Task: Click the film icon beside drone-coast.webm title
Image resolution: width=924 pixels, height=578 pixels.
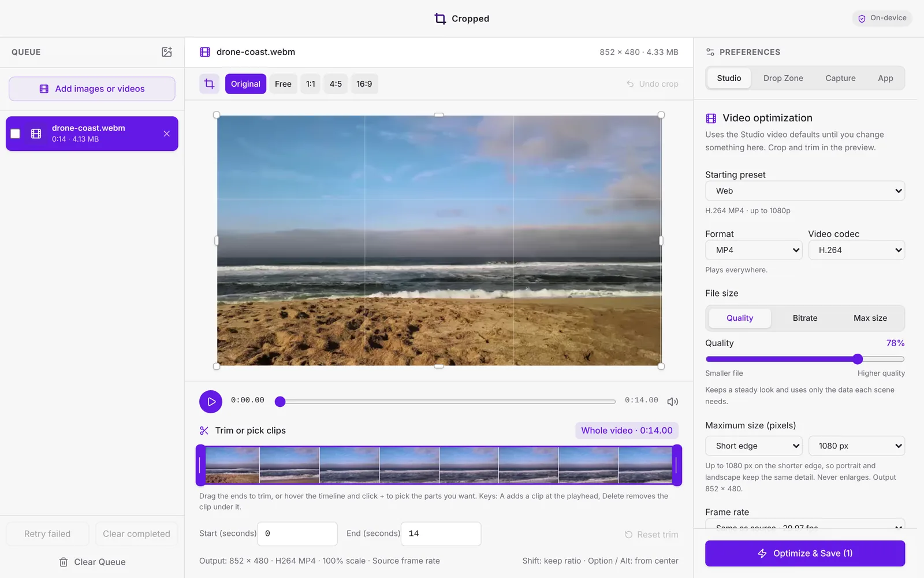Action: [205, 52]
